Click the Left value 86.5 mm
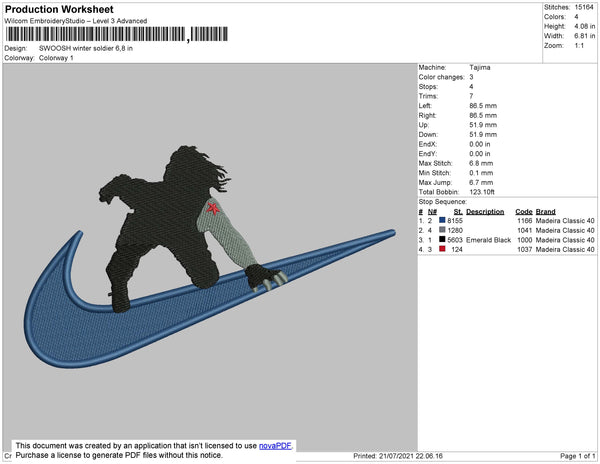 pos(483,106)
